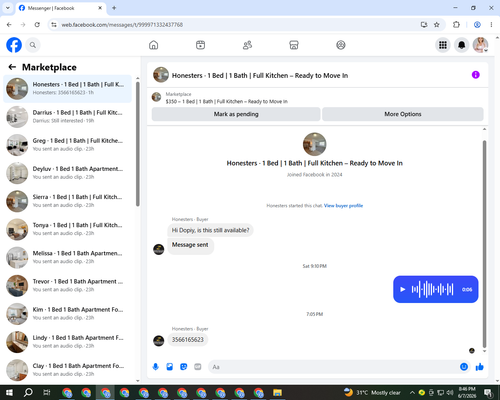This screenshot has height=400, width=500.
Task: Open the Marketplace storefront icon
Action: [x=294, y=45]
